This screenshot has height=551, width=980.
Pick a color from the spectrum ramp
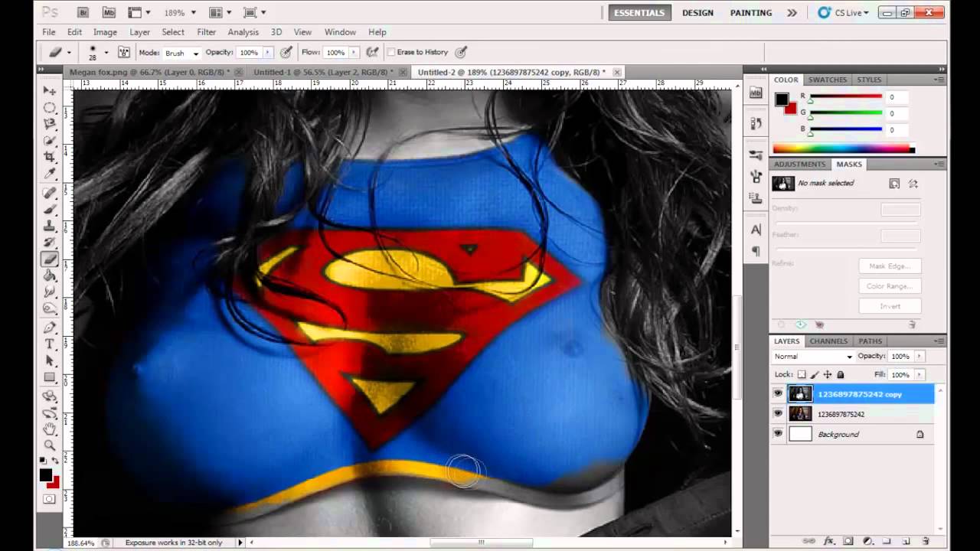[x=844, y=149]
